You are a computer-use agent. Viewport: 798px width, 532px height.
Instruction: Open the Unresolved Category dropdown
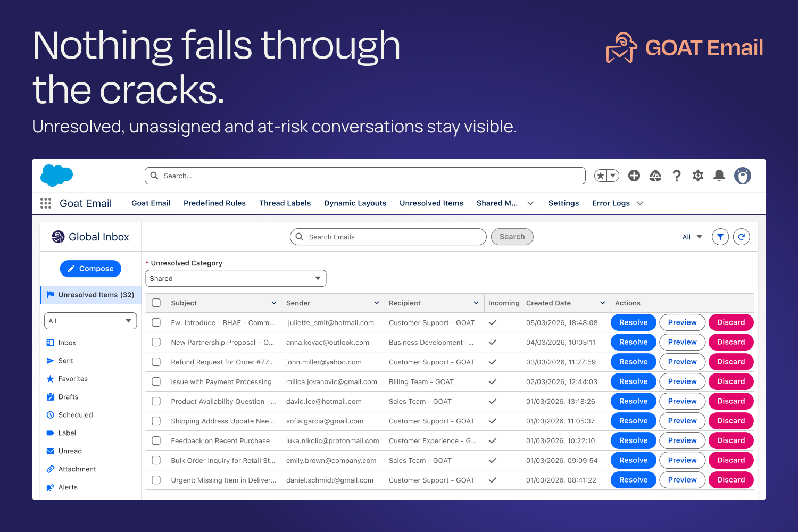click(x=236, y=278)
